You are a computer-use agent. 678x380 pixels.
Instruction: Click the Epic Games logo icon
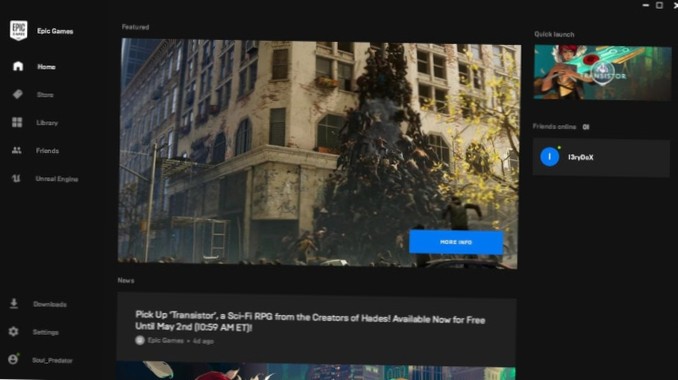pyautogui.click(x=19, y=31)
